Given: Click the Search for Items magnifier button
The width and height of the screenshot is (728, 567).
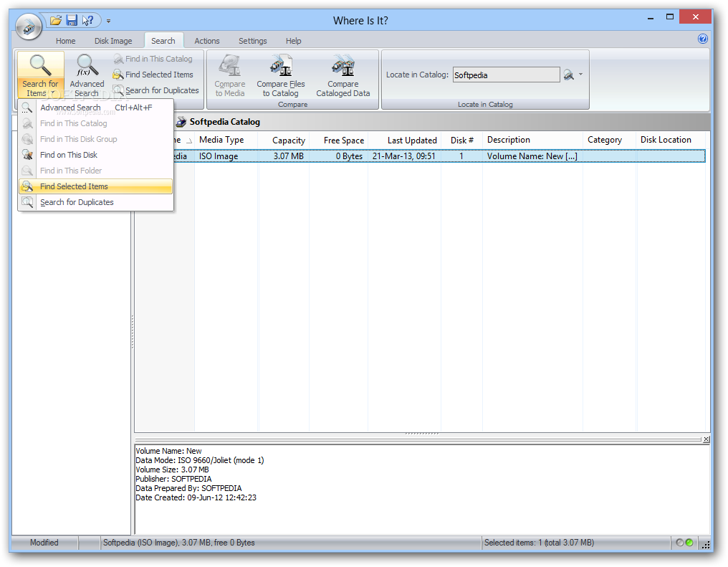Looking at the screenshot, I should click(x=40, y=75).
